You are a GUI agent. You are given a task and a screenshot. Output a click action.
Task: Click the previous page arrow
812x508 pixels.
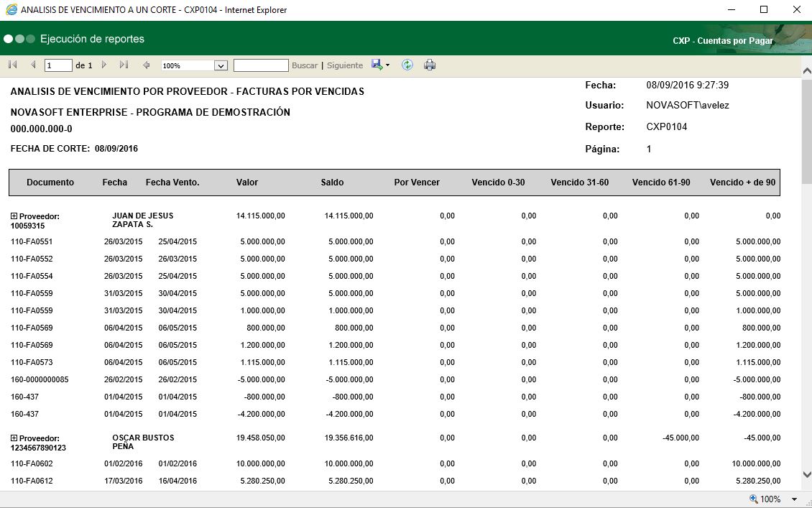pyautogui.click(x=32, y=65)
